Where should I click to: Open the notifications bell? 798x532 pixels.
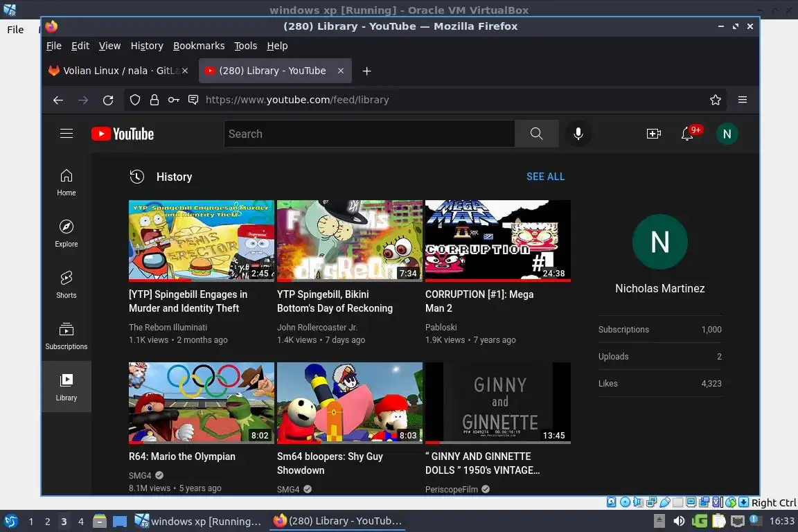(x=688, y=134)
